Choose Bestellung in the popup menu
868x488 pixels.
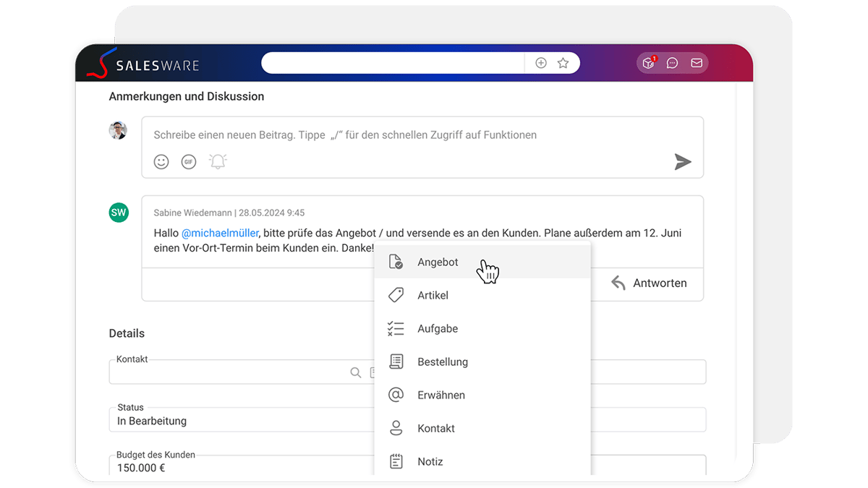pyautogui.click(x=442, y=362)
